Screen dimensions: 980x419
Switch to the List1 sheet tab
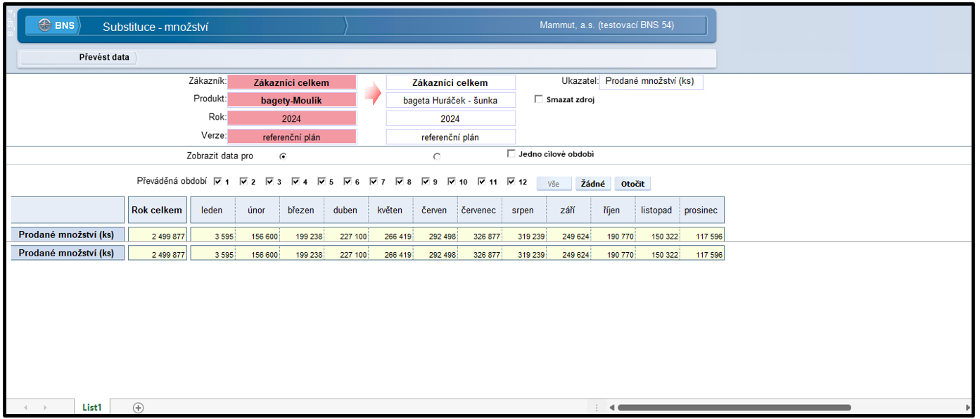pyautogui.click(x=92, y=407)
